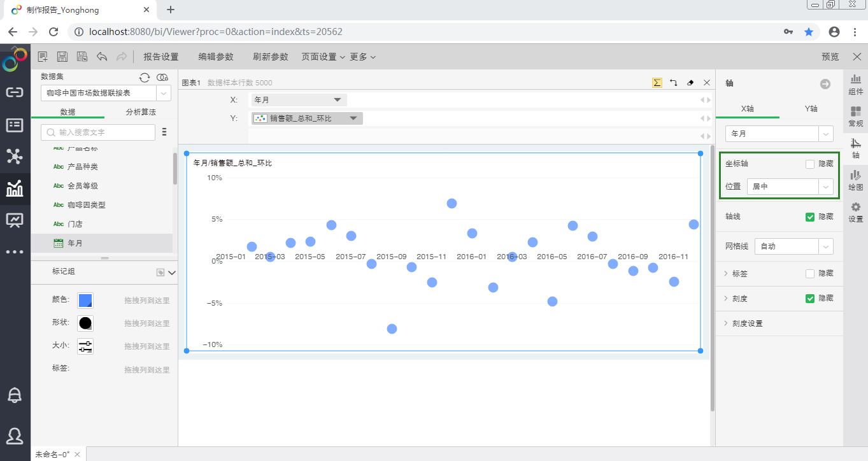This screenshot has height=461, width=868.
Task: Switch to the 分析算法 tab
Action: pyautogui.click(x=140, y=112)
